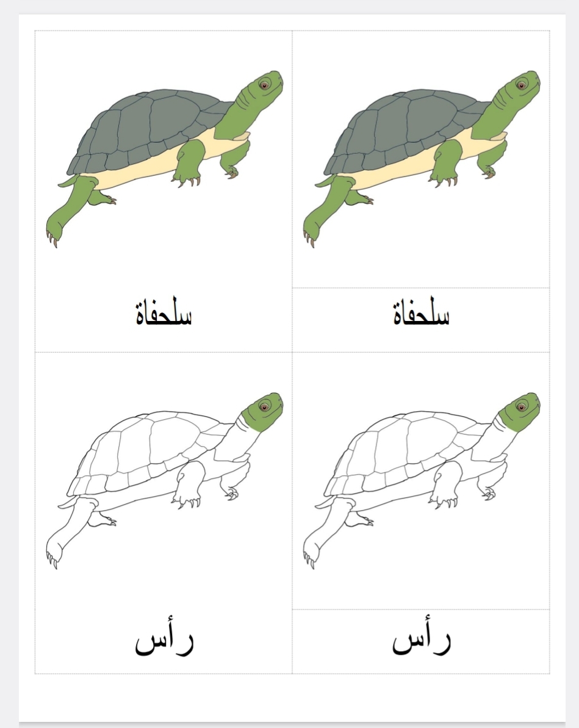Screen dimensions: 579x728
Task: Click the colored turtle image top-right
Action: click(422, 159)
